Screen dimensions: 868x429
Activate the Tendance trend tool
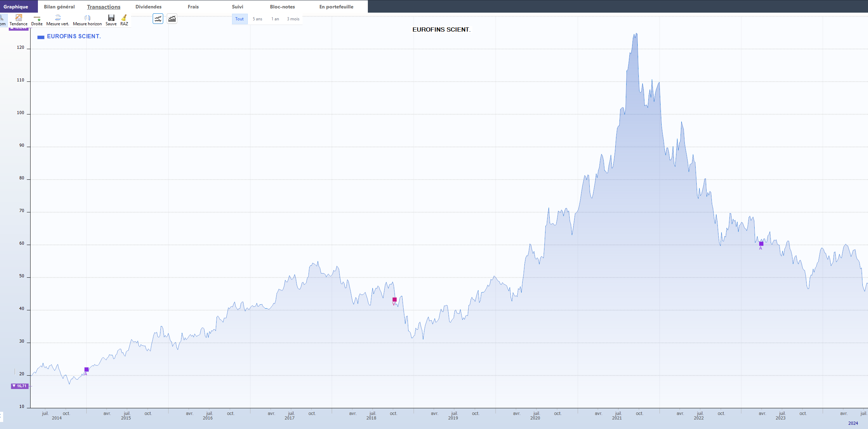pyautogui.click(x=19, y=20)
